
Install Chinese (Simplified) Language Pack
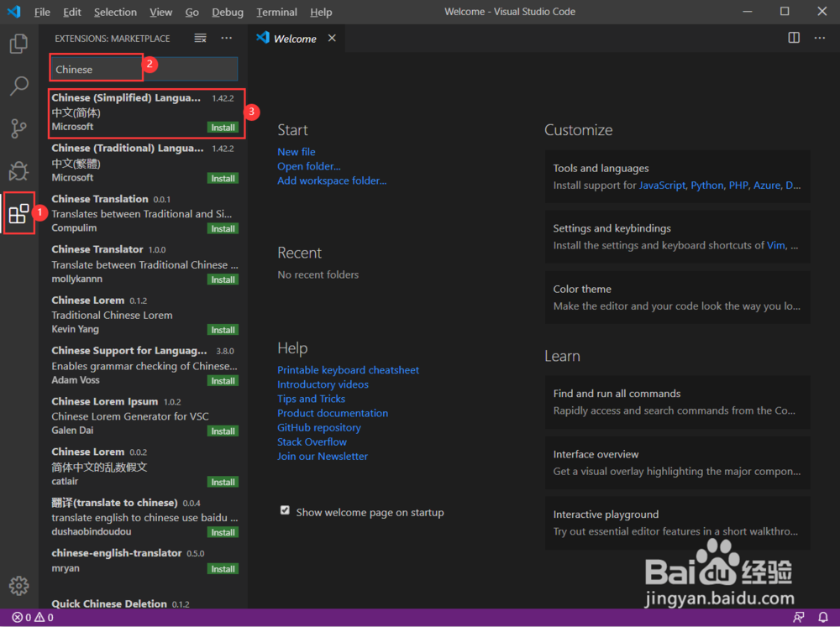pos(223,128)
